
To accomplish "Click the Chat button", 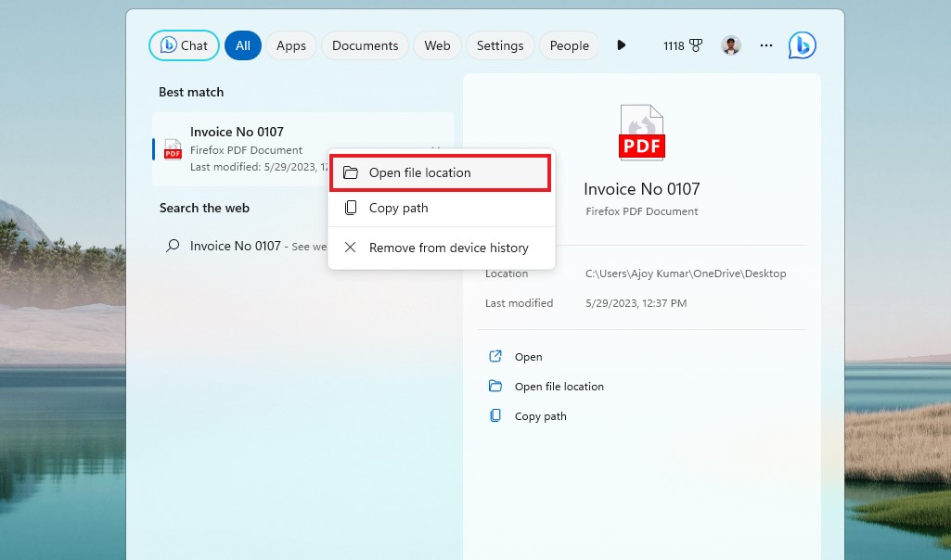I will click(184, 45).
